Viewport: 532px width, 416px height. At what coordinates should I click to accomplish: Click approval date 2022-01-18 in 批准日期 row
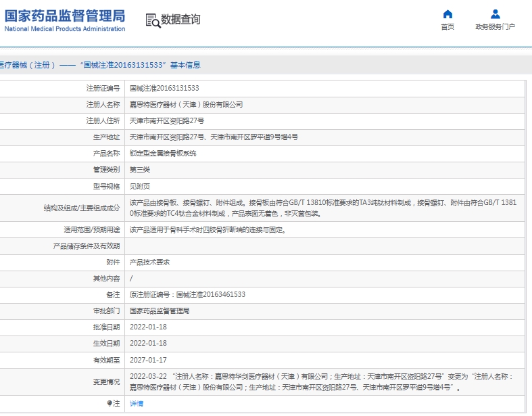coord(148,327)
